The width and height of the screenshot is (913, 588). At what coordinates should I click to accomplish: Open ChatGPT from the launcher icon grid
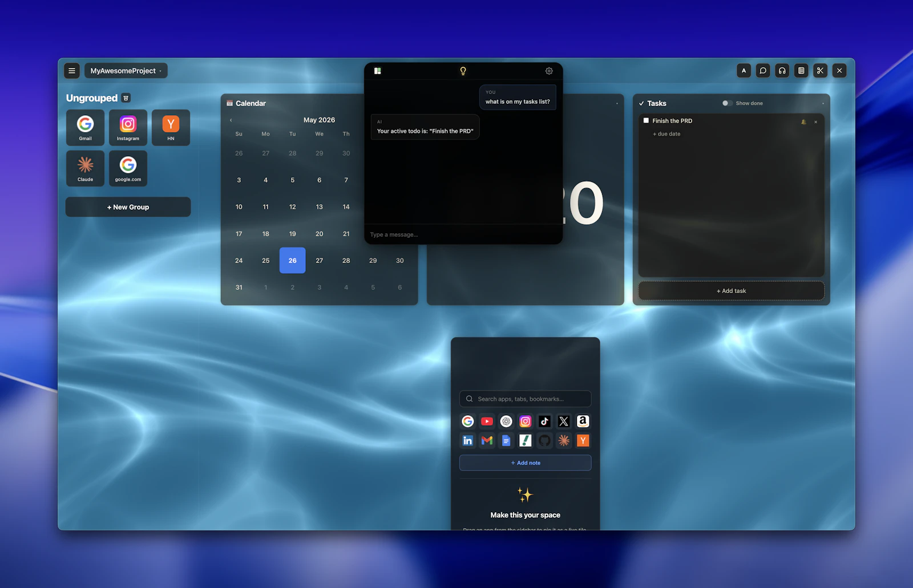click(x=506, y=421)
